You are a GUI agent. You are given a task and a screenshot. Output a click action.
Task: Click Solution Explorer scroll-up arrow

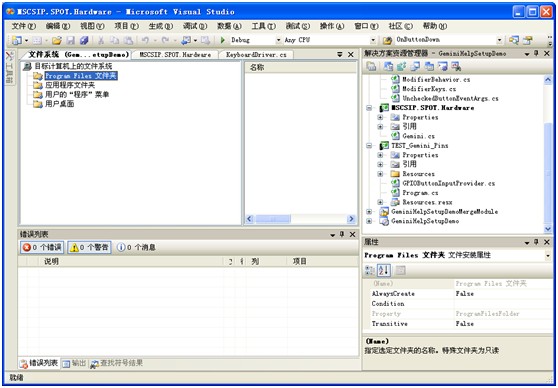[548, 80]
